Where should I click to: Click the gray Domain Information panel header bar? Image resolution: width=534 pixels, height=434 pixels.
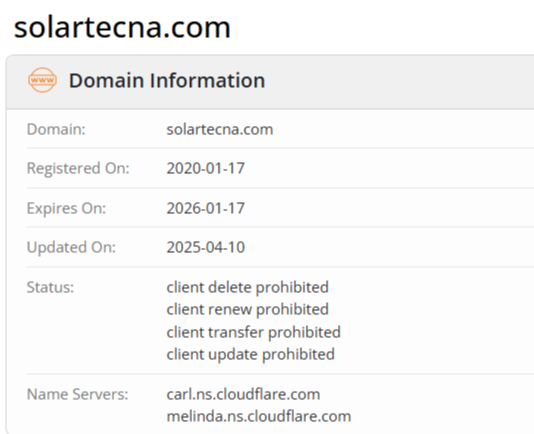270,82
